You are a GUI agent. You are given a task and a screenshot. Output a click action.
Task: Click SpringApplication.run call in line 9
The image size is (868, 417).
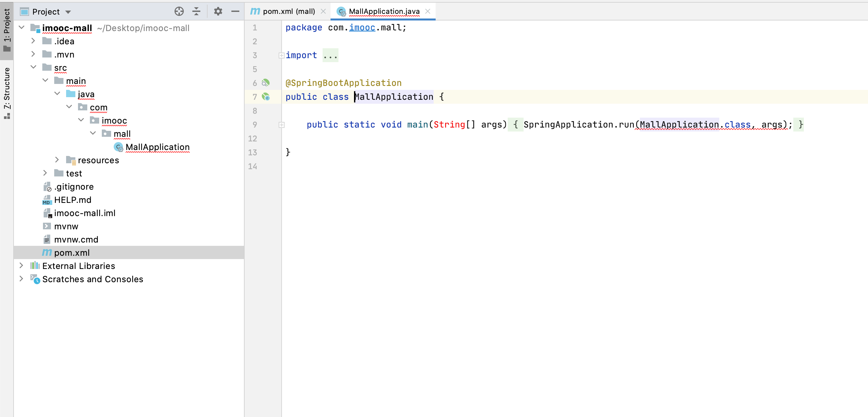click(x=578, y=125)
